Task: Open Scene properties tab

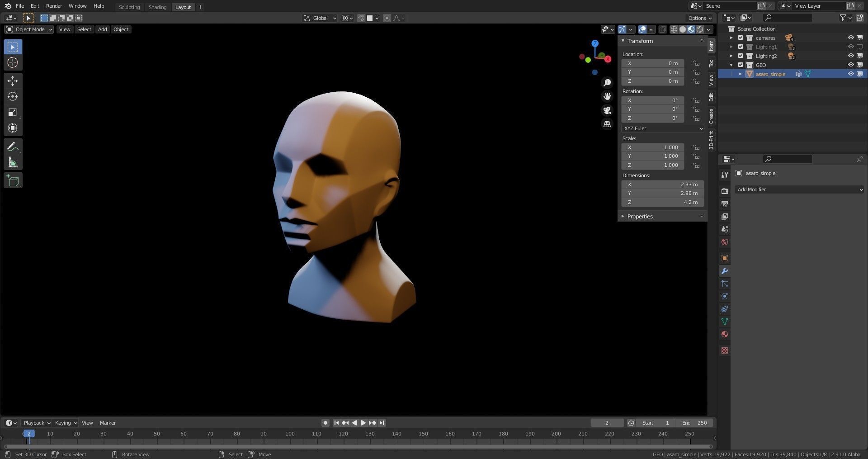Action: (x=724, y=229)
